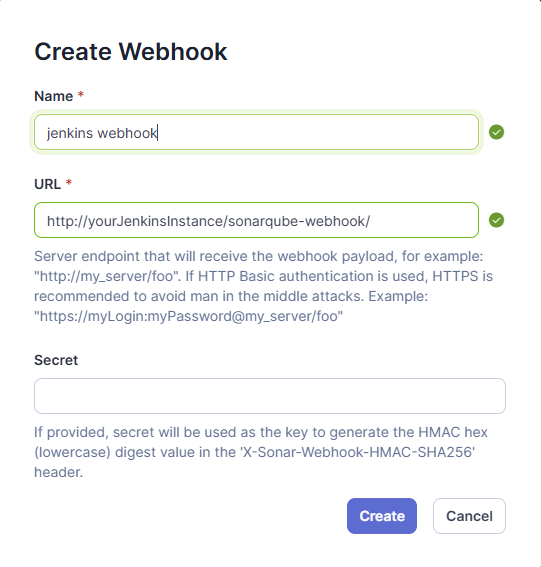Focus the URL input field
This screenshot has height=567, width=541.
coord(256,220)
